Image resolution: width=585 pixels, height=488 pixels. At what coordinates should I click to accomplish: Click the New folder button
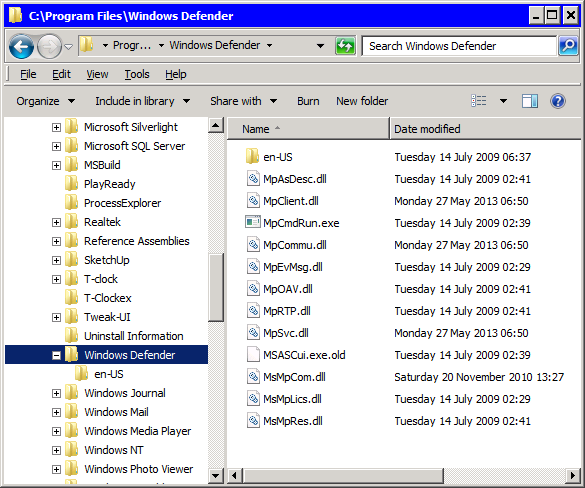(362, 101)
